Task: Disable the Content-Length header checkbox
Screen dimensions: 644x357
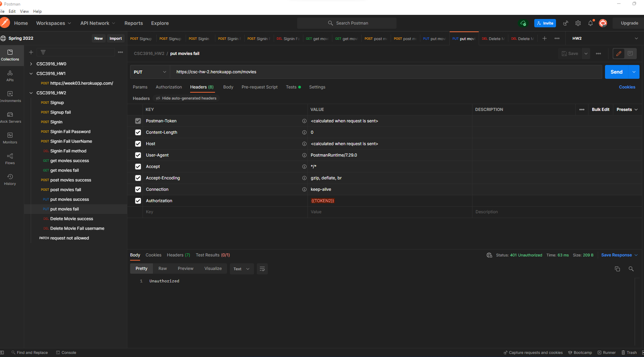Action: tap(138, 132)
